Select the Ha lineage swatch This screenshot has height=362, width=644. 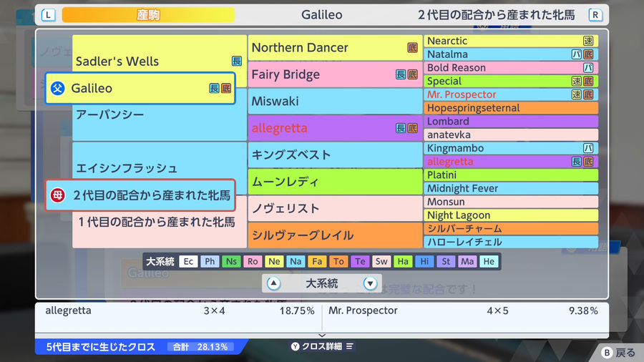coord(403,261)
